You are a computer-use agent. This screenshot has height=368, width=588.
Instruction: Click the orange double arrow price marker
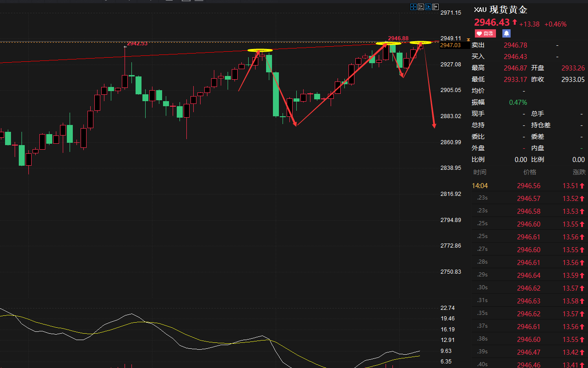pyautogui.click(x=468, y=40)
